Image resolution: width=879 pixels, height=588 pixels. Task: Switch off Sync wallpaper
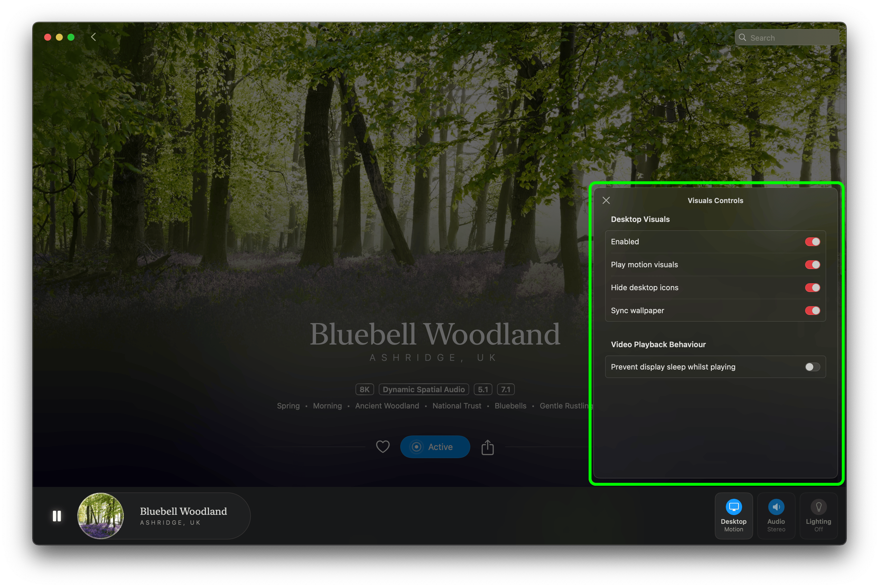pos(812,311)
